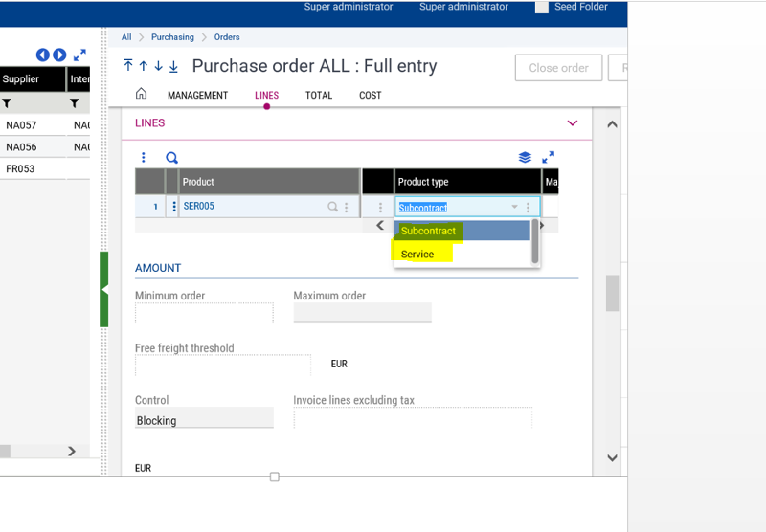Open the home icon tab
The height and width of the screenshot is (532, 766).
141,95
